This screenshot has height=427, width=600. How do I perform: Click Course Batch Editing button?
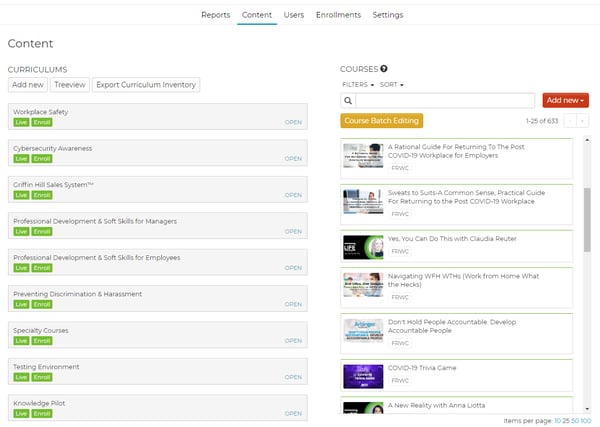tap(381, 121)
